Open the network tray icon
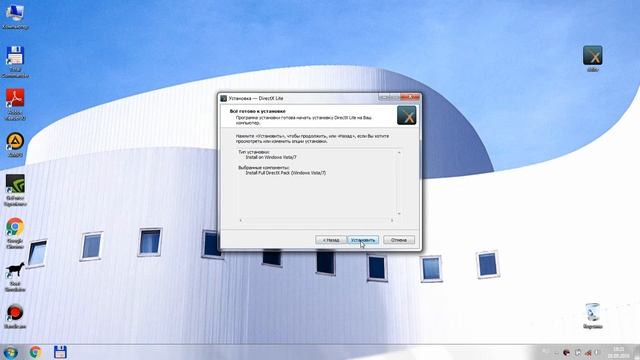 [x=588, y=353]
